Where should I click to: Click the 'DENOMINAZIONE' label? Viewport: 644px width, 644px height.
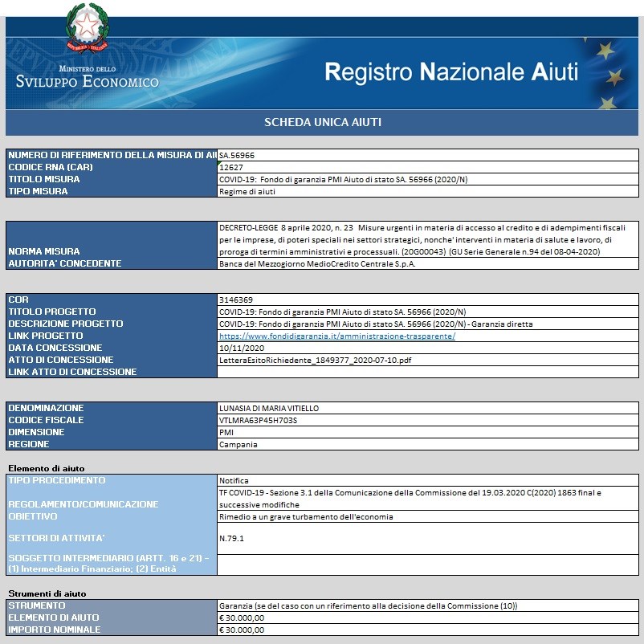(46, 408)
